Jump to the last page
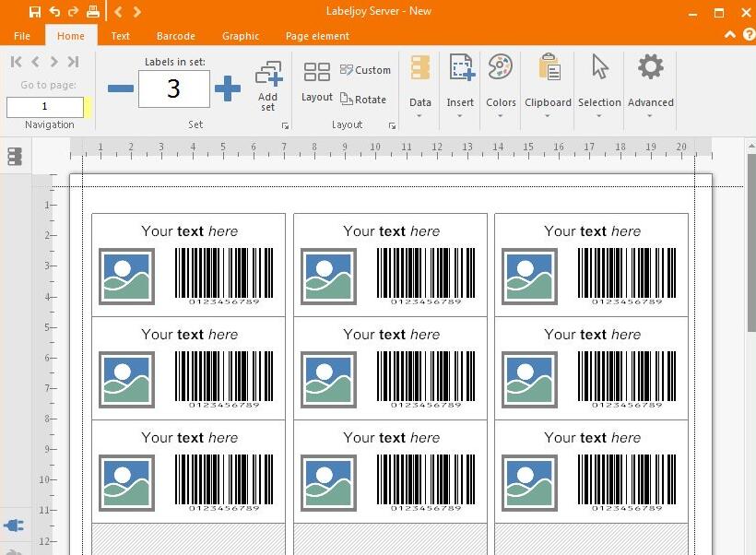This screenshot has width=756, height=555. [x=73, y=62]
